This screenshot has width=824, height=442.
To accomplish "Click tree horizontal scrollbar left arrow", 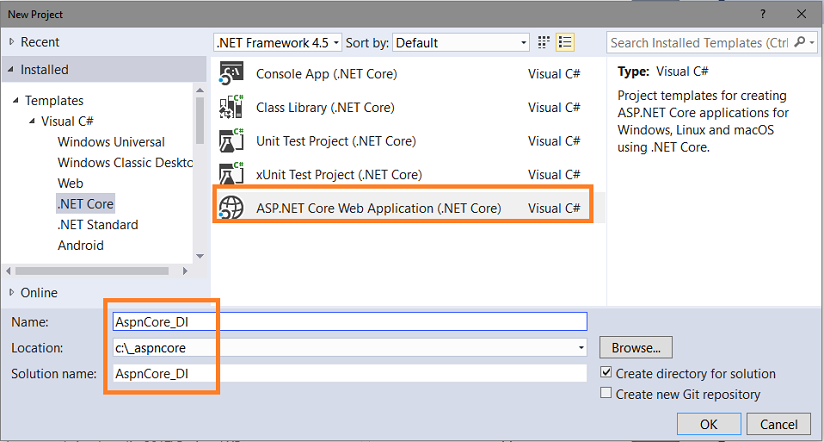I will coord(8,271).
